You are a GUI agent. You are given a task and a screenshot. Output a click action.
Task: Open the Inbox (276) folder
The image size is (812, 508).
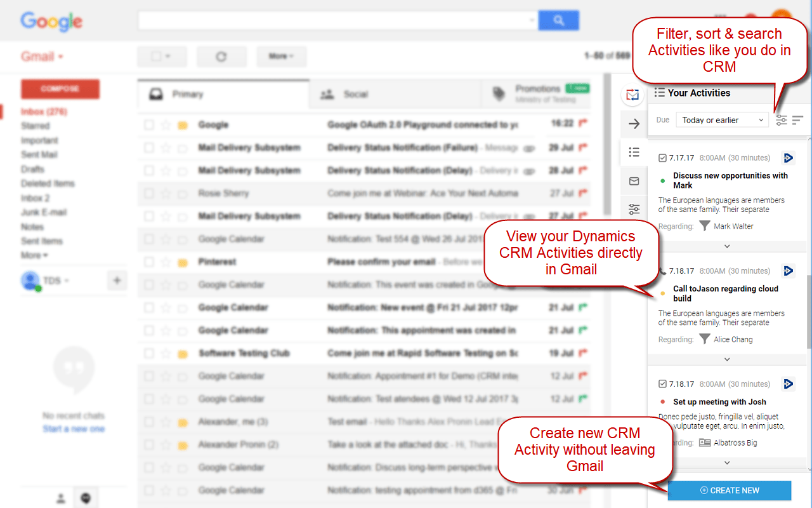(44, 112)
